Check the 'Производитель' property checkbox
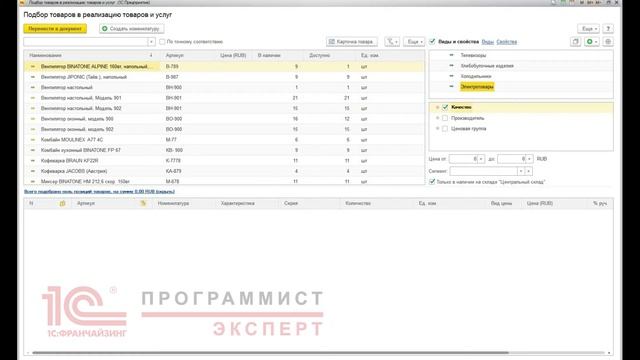Screen dimensions: 640x360 pos(445,118)
